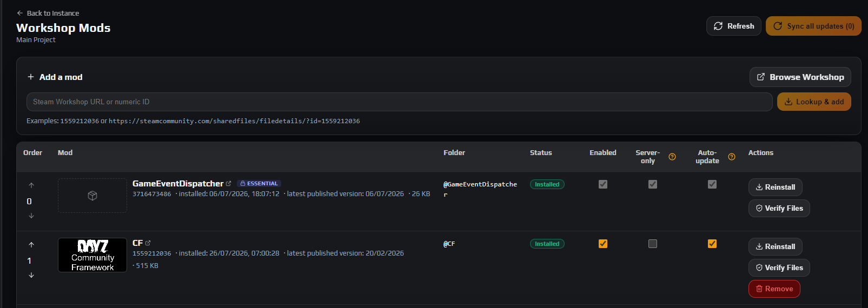Screen dimensions: 868x308
Task: Verify Files for GameEventDispatcher
Action: (x=779, y=208)
